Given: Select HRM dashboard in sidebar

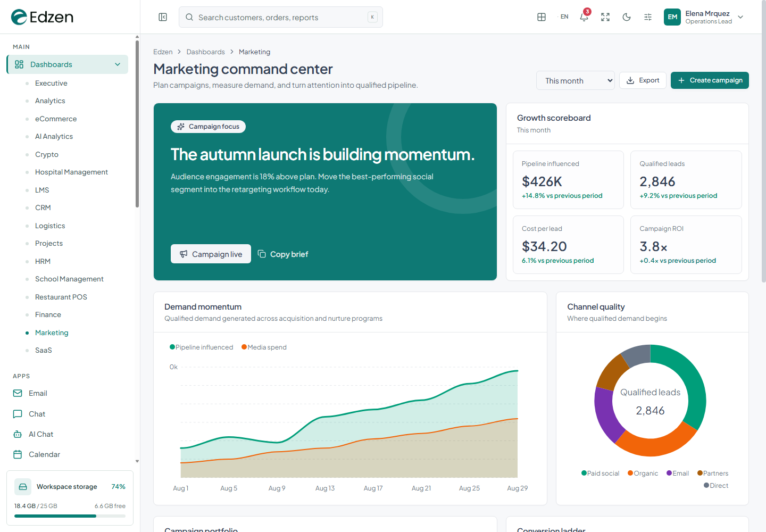Looking at the screenshot, I should (x=43, y=261).
